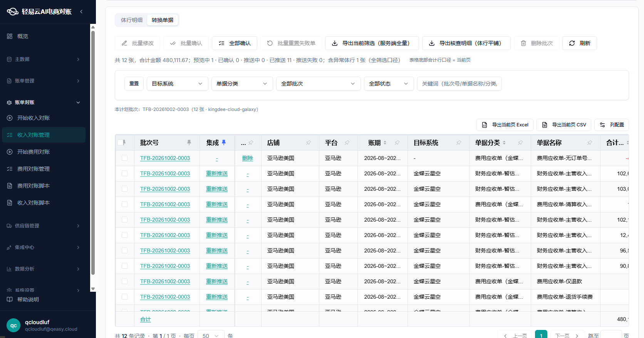Open 费用对账管理 in the sidebar
644x338 pixels.
(34, 169)
